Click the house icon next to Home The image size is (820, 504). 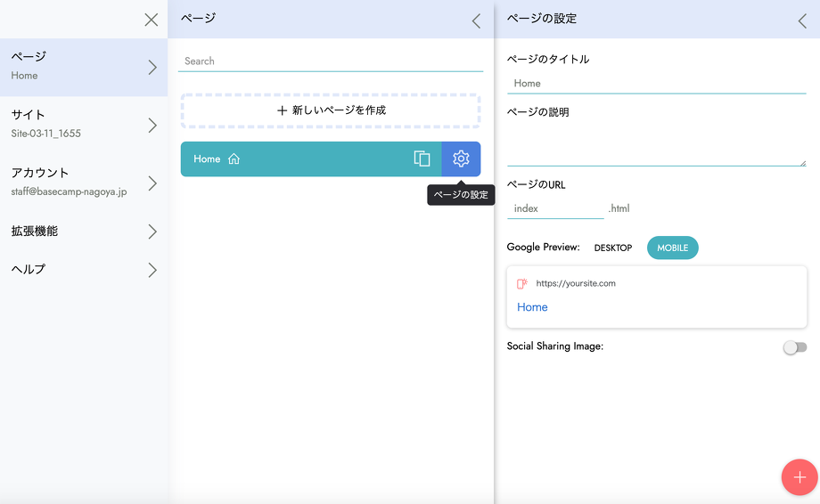234,159
